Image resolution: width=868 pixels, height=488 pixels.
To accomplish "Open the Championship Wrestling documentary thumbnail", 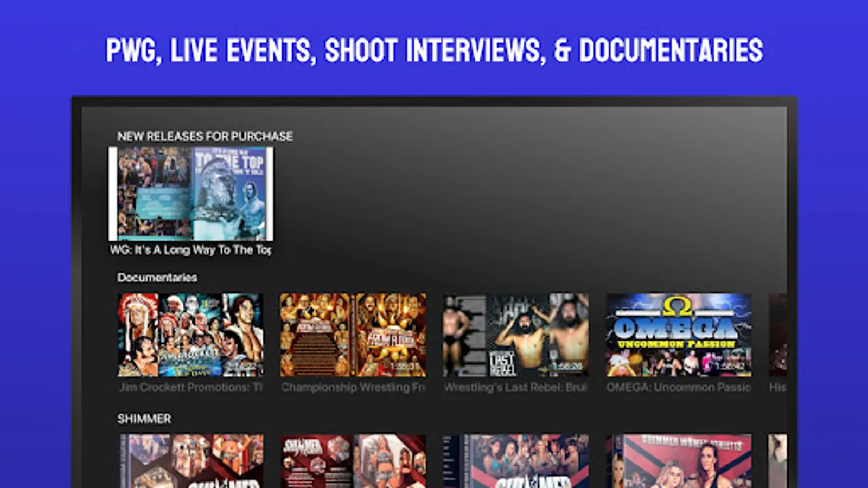I will pos(353,335).
